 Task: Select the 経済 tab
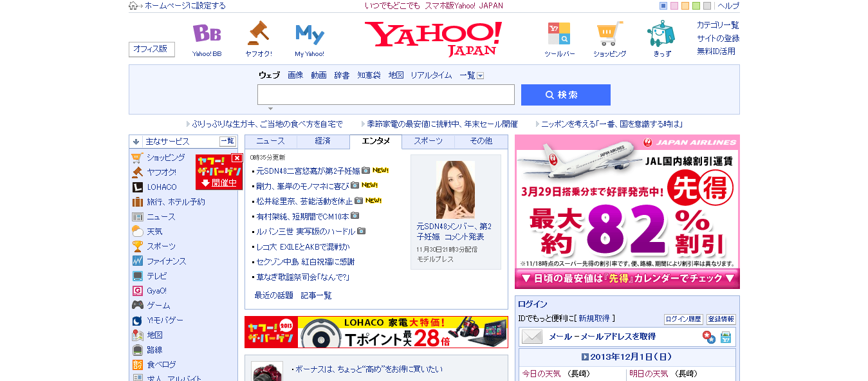[323, 141]
